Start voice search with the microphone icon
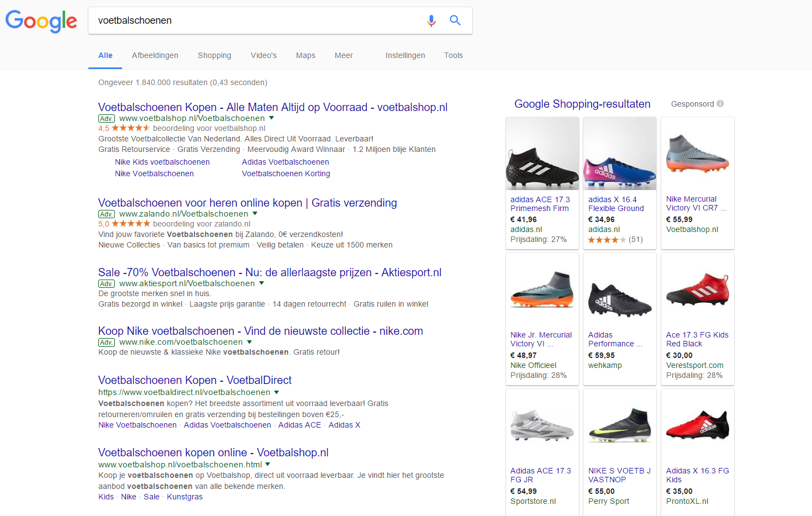This screenshot has height=516, width=812. click(431, 20)
